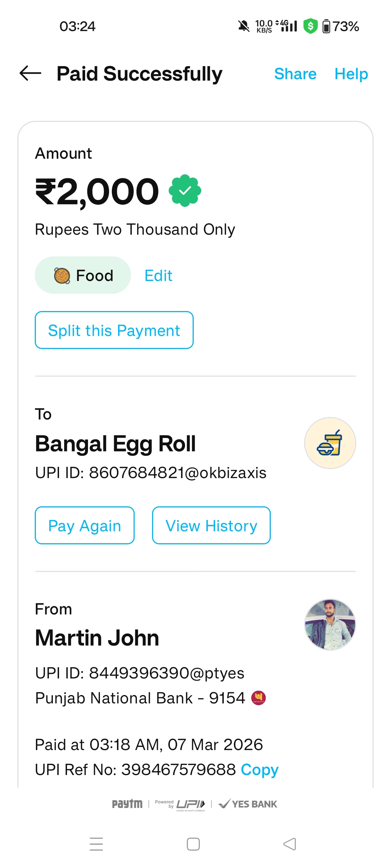This screenshot has width=391, height=868.
Task: Tap Split this Payment button
Action: point(114,330)
